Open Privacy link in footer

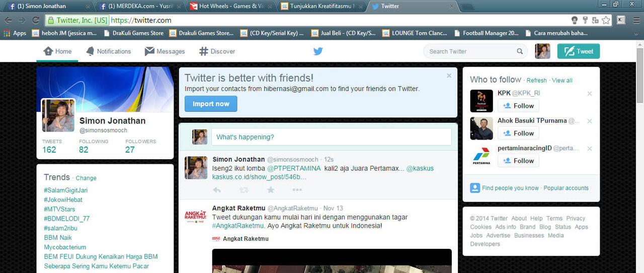576,219
